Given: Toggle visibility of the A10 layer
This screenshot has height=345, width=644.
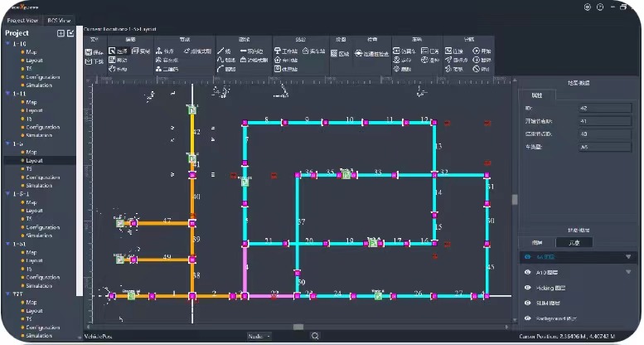Looking at the screenshot, I should [528, 272].
